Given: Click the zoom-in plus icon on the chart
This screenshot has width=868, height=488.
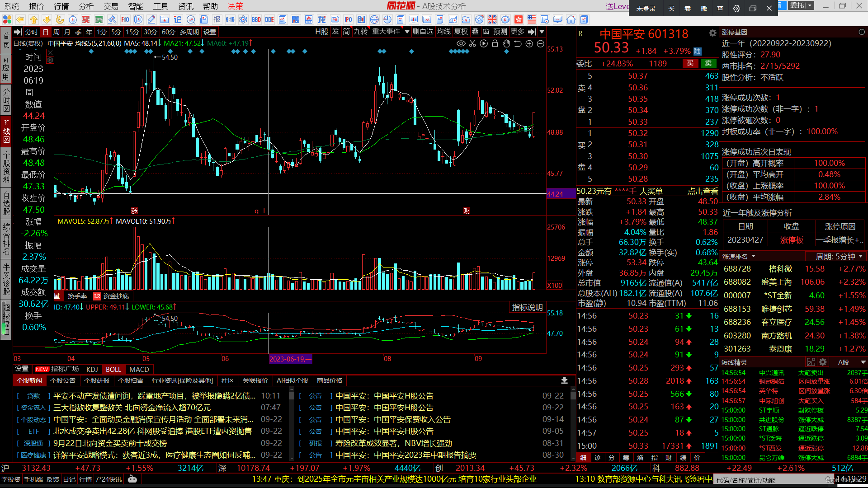Looking at the screenshot, I should [x=529, y=44].
